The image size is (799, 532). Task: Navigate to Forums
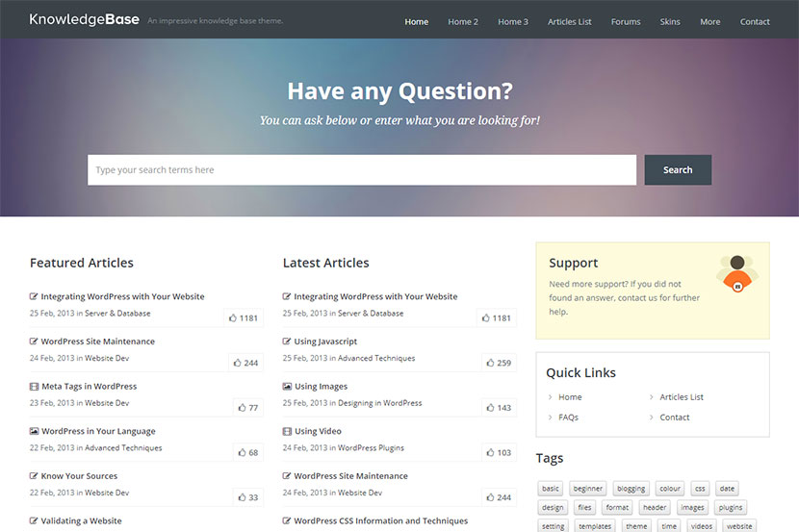[626, 22]
